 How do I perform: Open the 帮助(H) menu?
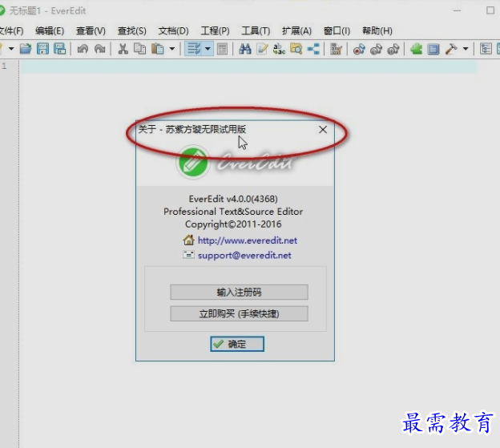[x=377, y=31]
